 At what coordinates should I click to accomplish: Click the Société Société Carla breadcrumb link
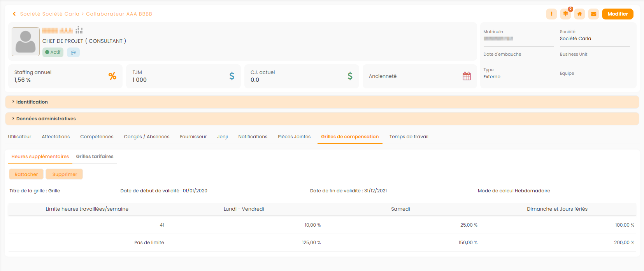50,14
